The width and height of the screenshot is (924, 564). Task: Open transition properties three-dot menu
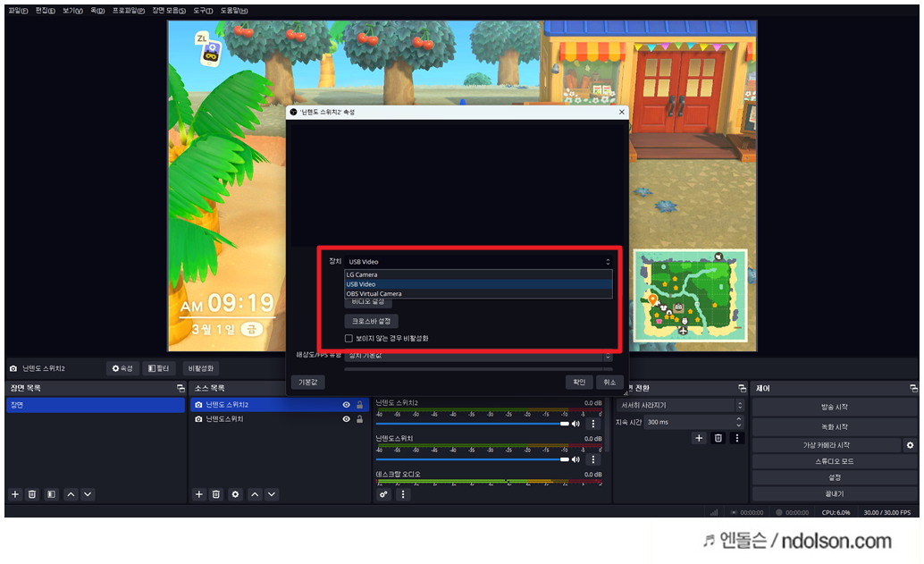[x=736, y=438]
